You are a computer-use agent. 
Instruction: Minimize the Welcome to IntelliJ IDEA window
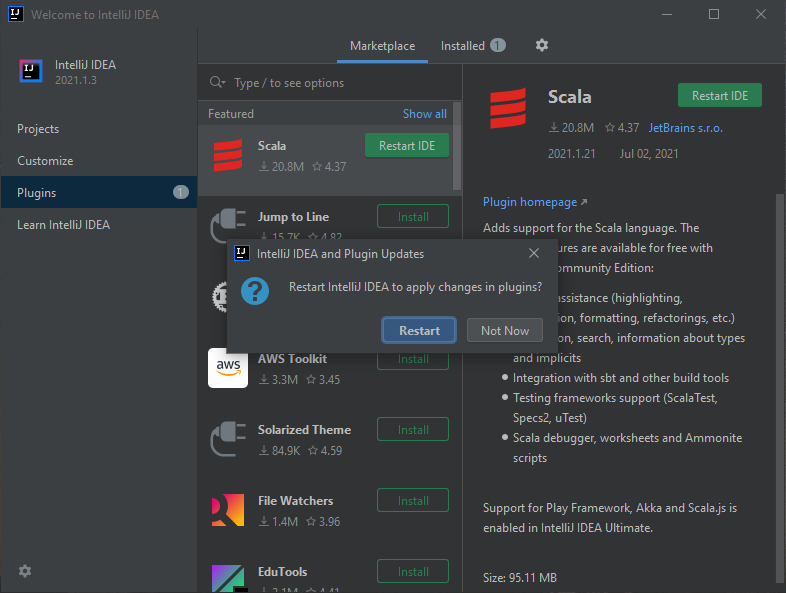(x=667, y=14)
